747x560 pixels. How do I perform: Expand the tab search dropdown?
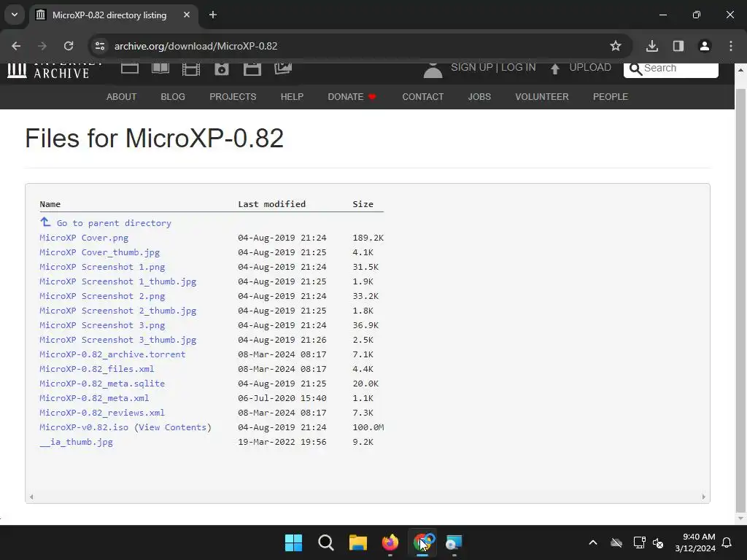click(x=15, y=15)
